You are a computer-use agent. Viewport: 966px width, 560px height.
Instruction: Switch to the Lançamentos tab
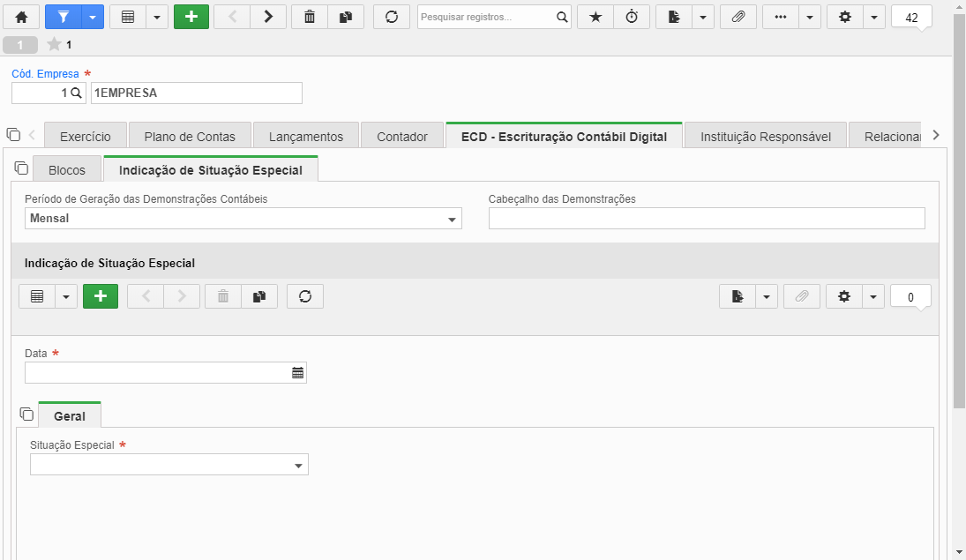(306, 136)
